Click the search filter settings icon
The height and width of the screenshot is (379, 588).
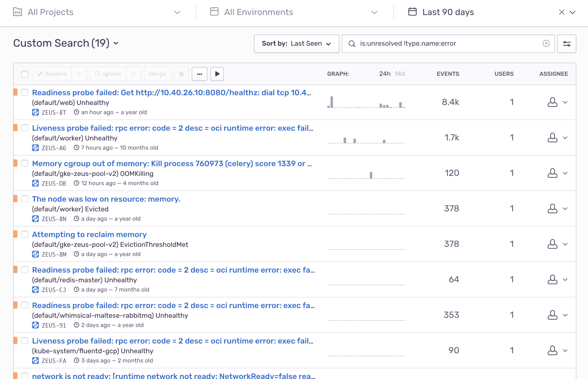567,43
